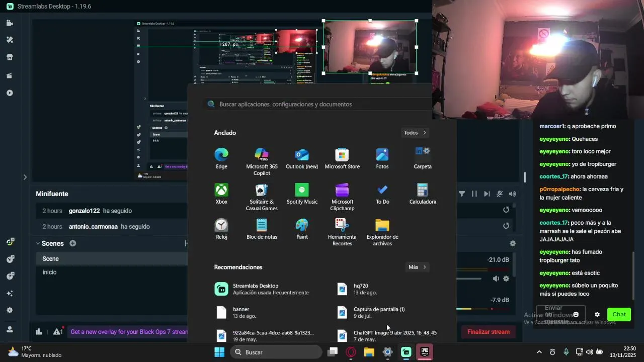
Task: Open the emoji picker in chat box
Action: click(576, 315)
